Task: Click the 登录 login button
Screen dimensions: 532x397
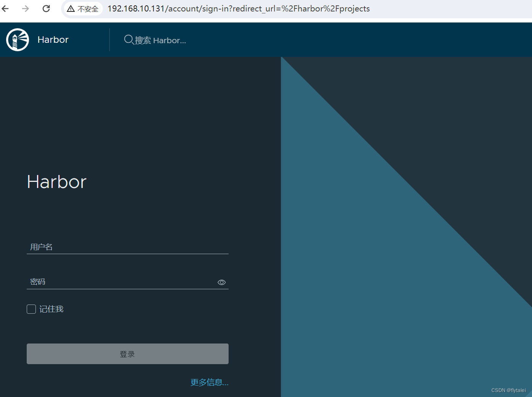Action: click(127, 354)
